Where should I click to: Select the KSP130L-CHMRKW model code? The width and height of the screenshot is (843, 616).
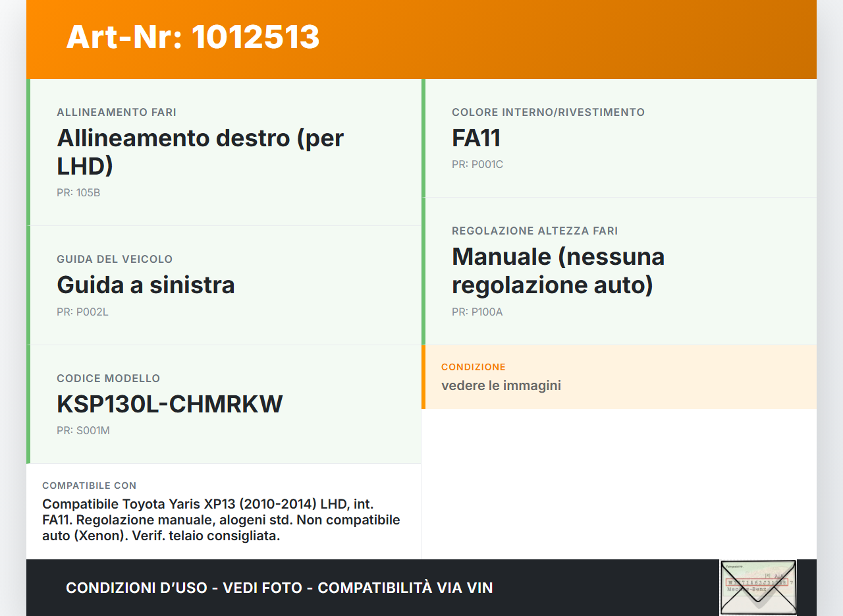170,405
